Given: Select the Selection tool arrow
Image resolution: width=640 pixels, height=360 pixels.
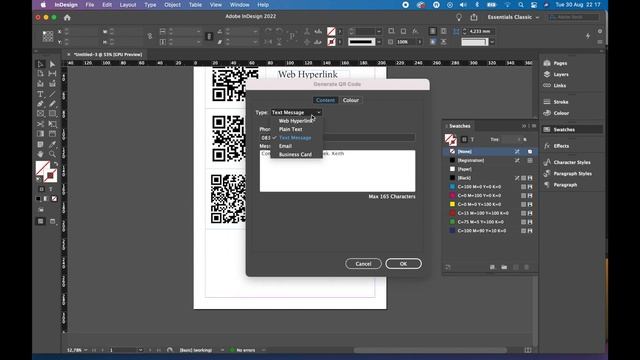Looking at the screenshot, I should (40, 64).
